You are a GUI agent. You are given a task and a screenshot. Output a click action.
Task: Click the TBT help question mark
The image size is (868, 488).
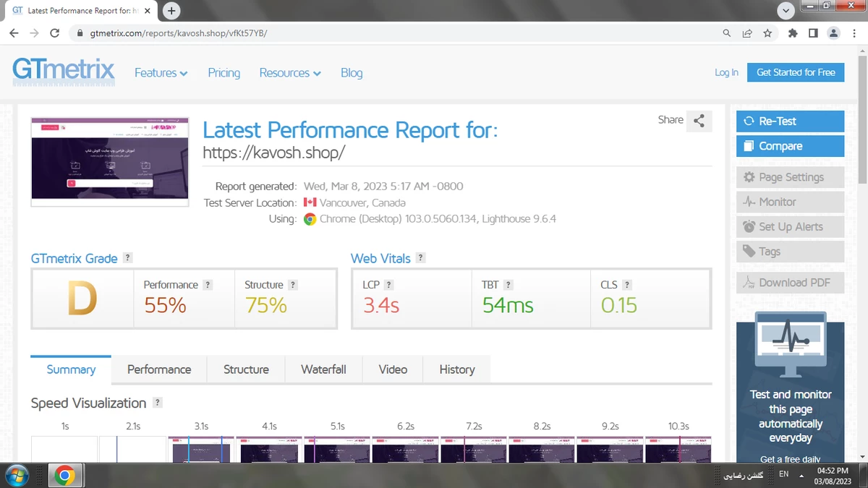click(509, 285)
